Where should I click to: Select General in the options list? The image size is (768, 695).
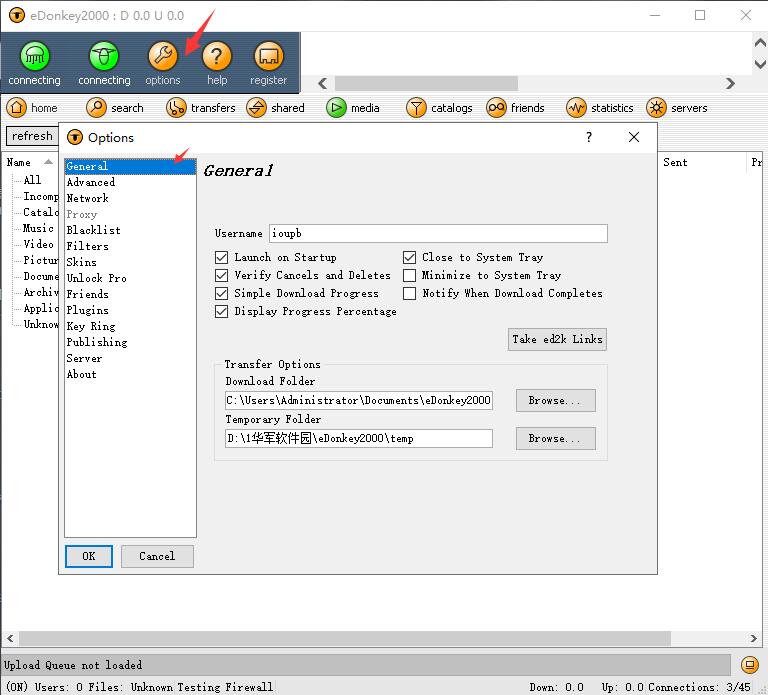[x=130, y=167]
